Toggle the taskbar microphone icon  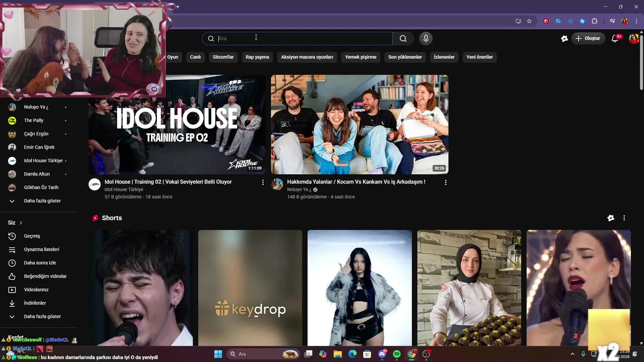tap(583, 354)
